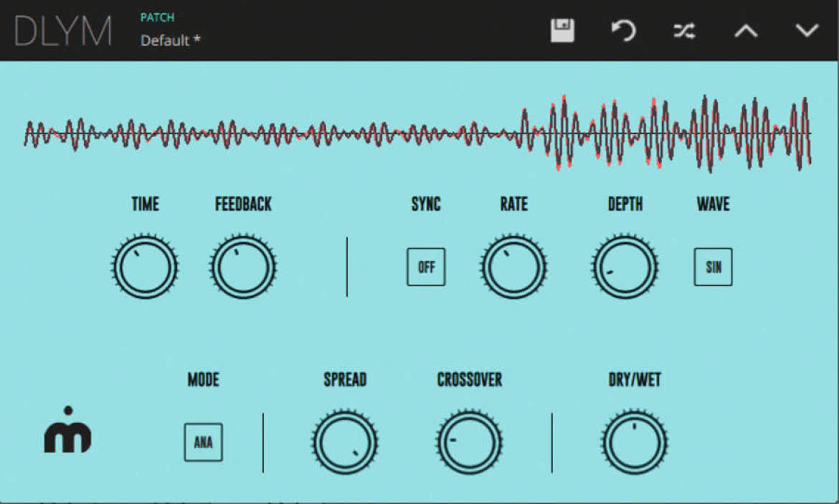839x504 pixels.
Task: Go to previous patch with up chevron
Action: click(746, 31)
